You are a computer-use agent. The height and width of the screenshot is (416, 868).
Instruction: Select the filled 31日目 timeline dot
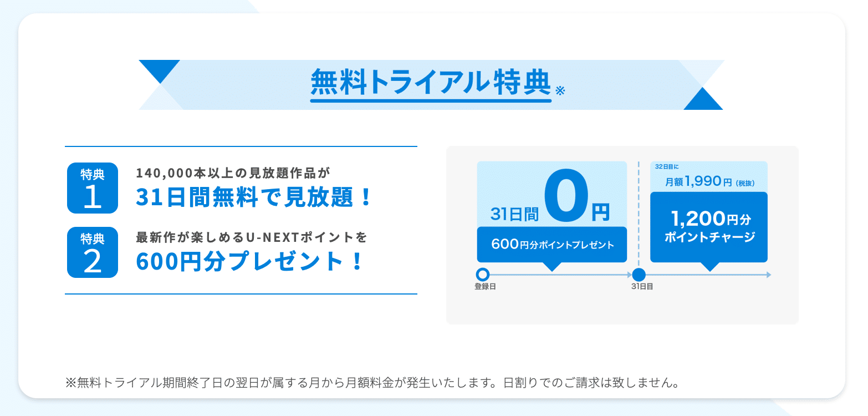point(639,275)
